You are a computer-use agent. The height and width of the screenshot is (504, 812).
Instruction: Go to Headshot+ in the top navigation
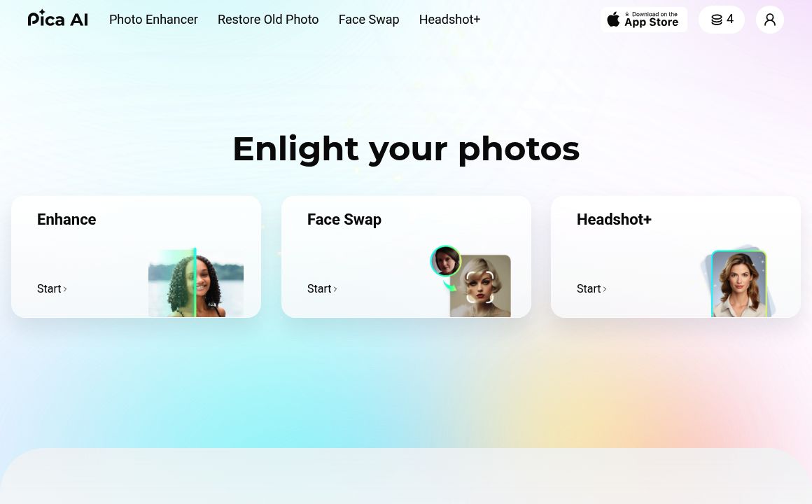click(449, 20)
